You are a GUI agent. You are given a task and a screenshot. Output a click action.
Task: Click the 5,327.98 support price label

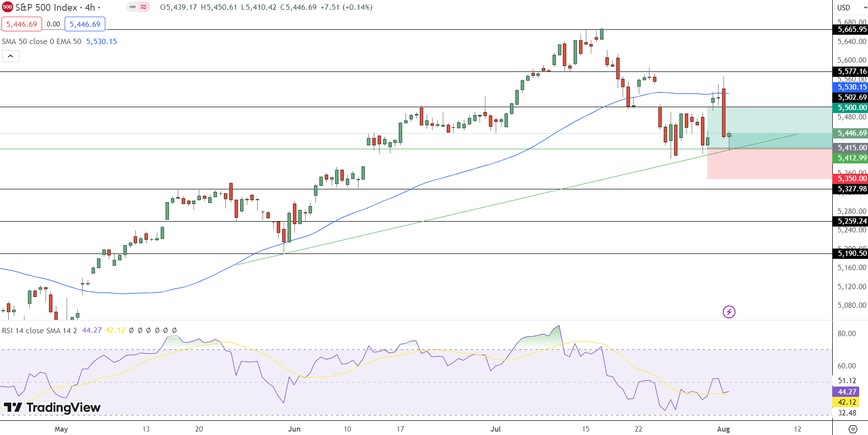[850, 189]
